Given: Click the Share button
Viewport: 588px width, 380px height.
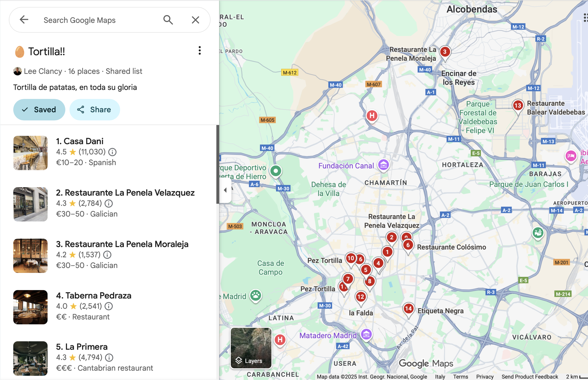Looking at the screenshot, I should pos(94,109).
